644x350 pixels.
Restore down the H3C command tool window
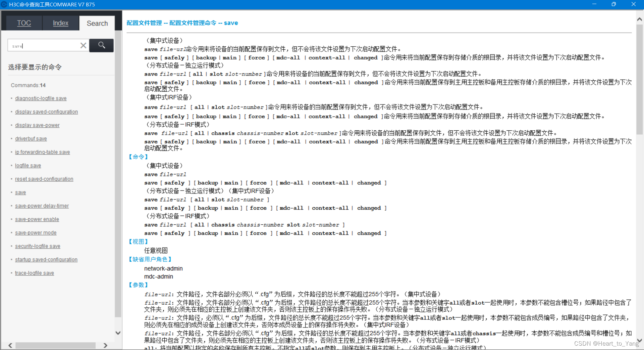point(614,4)
